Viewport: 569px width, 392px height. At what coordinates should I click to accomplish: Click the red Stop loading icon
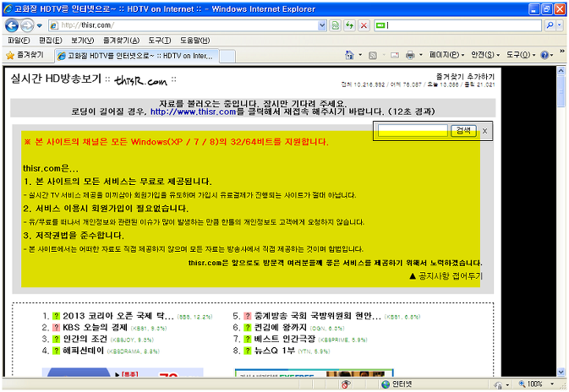click(x=364, y=25)
